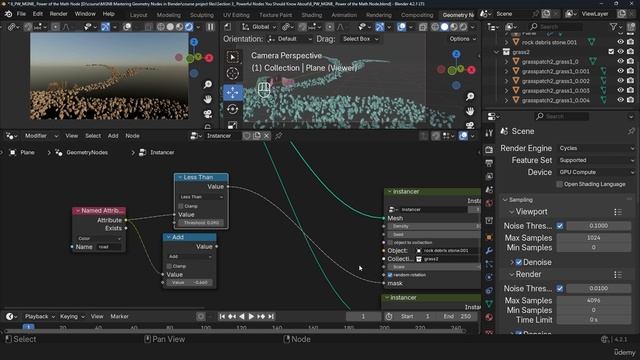Open the Global transform orientation dropdown
Image resolution: width=640 pixels, height=360 pixels.
tap(260, 27)
